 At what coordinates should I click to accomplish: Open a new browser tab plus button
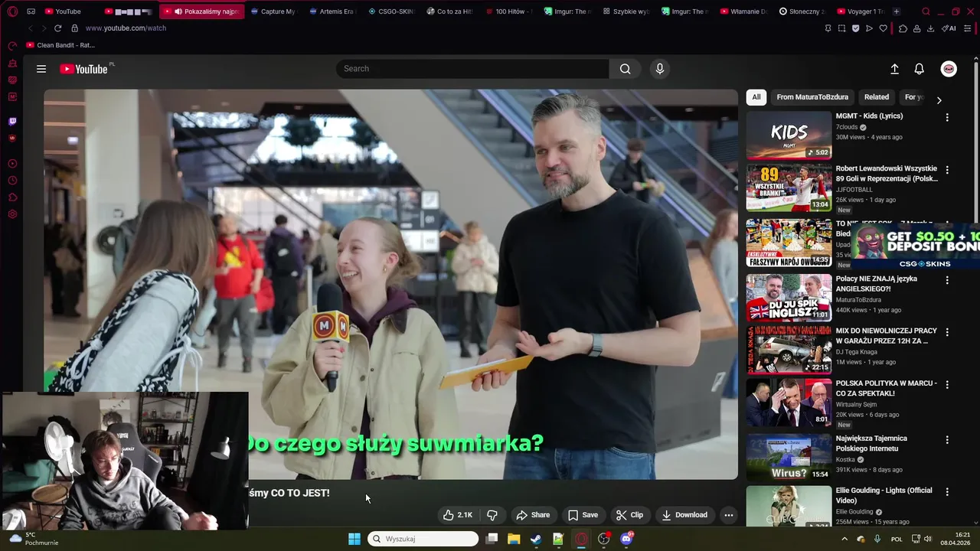click(x=897, y=11)
